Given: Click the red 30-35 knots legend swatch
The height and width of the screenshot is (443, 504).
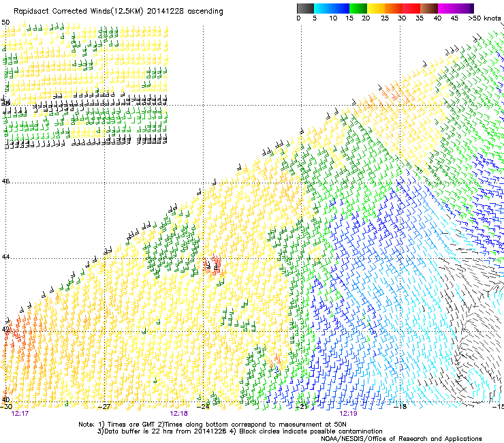Looking at the screenshot, I should 411,8.
